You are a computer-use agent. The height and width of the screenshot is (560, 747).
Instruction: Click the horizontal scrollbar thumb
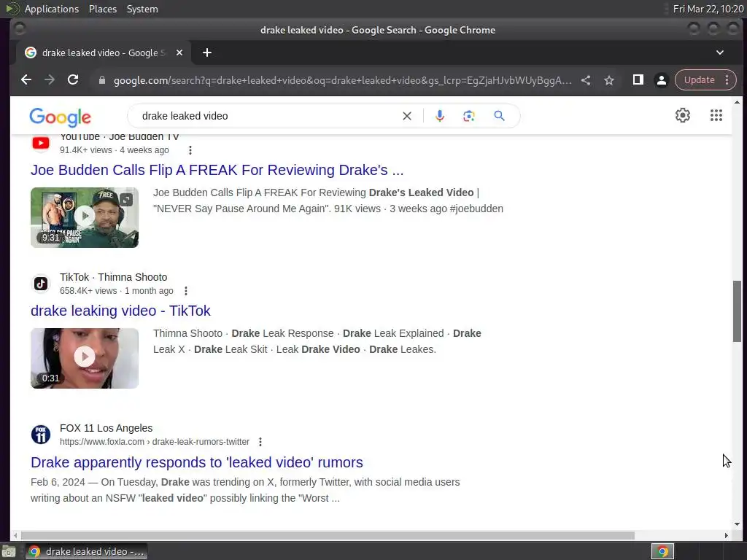pyautogui.click(x=328, y=536)
